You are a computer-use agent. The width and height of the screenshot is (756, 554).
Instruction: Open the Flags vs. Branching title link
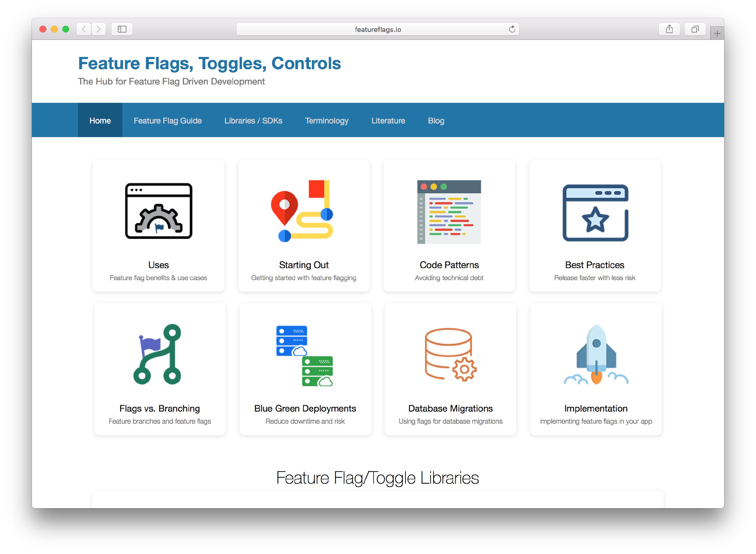click(159, 408)
